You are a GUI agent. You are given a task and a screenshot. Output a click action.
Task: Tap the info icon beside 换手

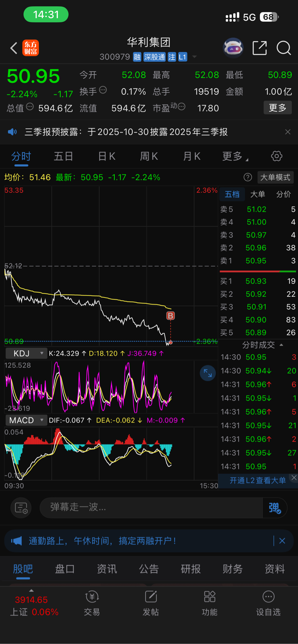point(103,90)
